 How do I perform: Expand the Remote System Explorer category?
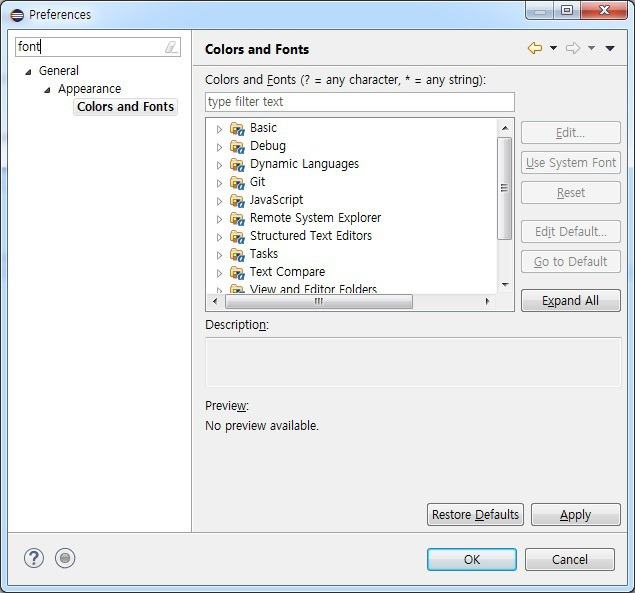tap(219, 219)
